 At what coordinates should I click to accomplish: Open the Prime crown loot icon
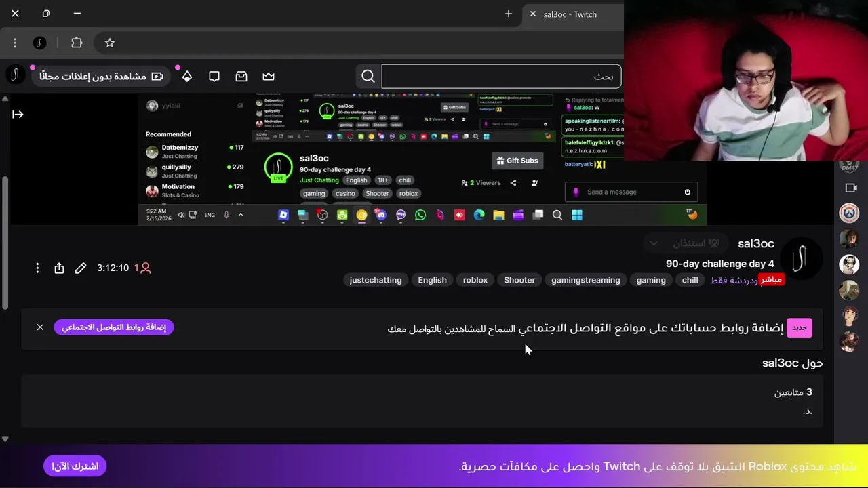[x=269, y=77]
